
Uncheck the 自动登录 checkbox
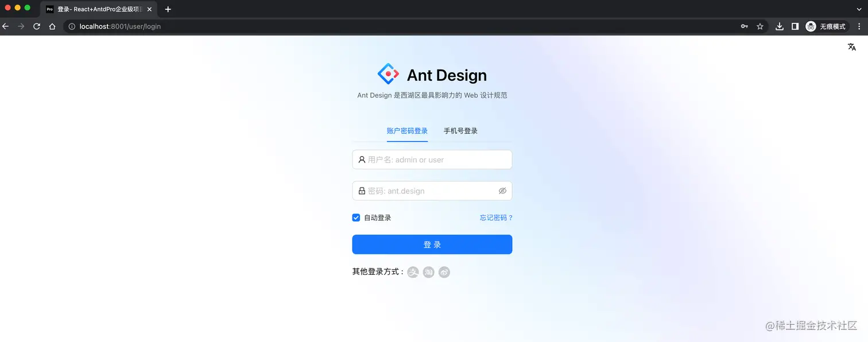(356, 218)
